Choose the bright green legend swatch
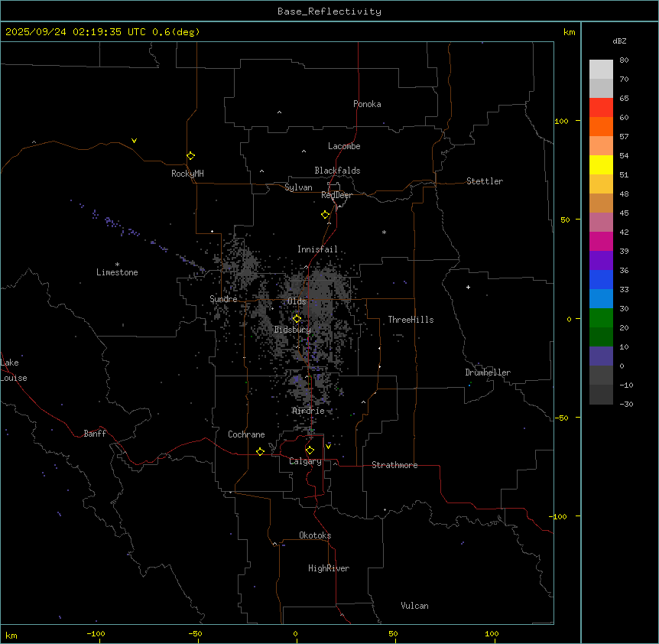This screenshot has width=659, height=644. [601, 317]
